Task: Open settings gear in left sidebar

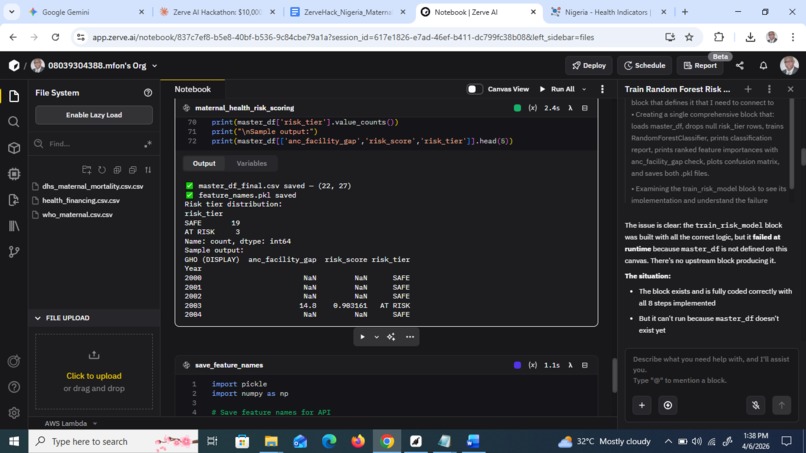Action: tap(14, 412)
